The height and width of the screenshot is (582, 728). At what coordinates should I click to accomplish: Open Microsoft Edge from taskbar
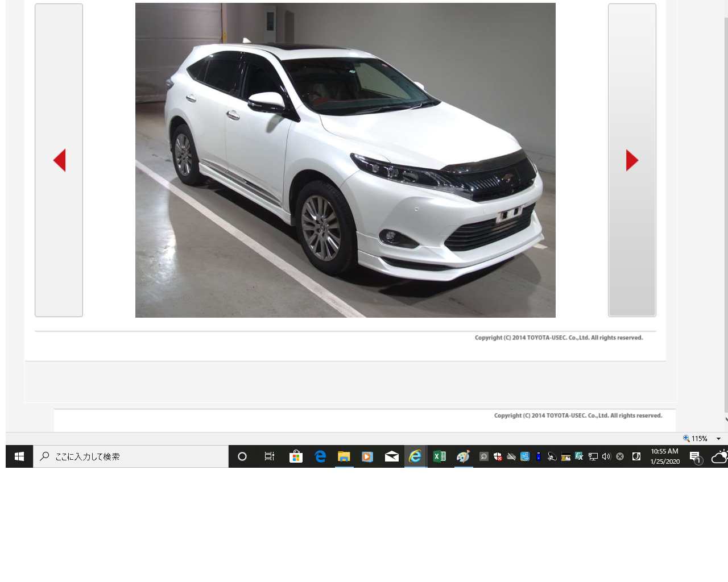(320, 456)
